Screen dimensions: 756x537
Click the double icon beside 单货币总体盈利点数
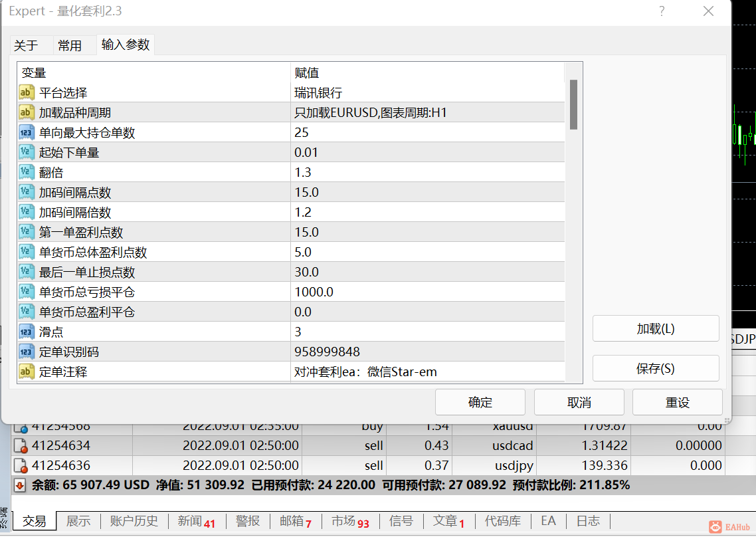pyautogui.click(x=27, y=252)
